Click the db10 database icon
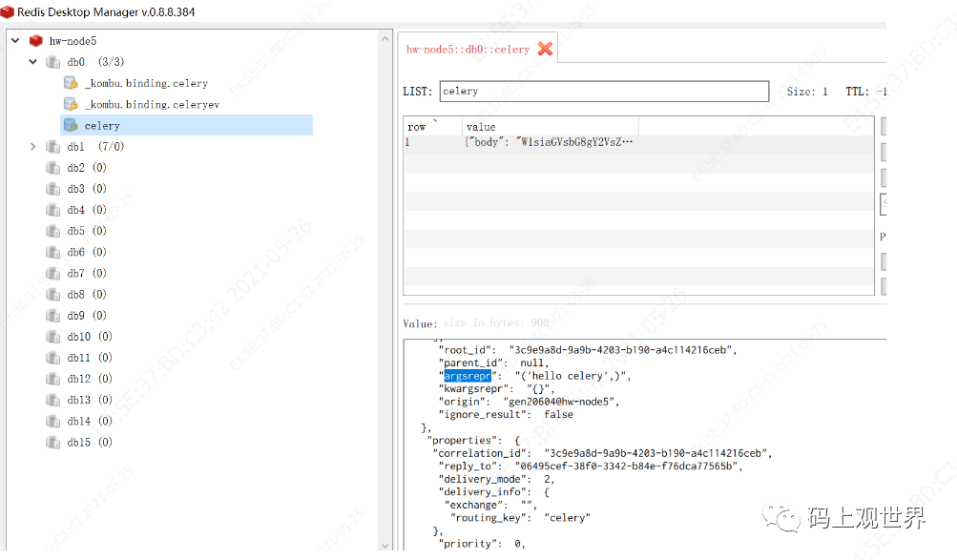This screenshot has width=957, height=560. pyautogui.click(x=53, y=337)
